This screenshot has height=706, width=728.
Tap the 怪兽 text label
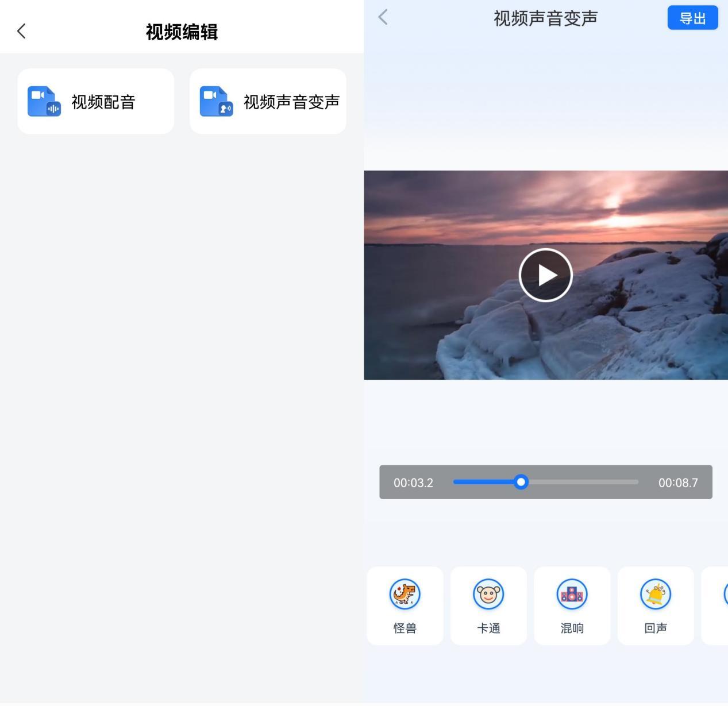point(405,628)
